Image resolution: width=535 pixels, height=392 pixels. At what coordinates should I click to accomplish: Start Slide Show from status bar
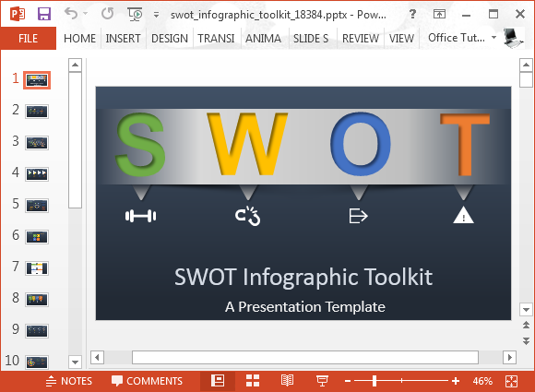click(322, 381)
